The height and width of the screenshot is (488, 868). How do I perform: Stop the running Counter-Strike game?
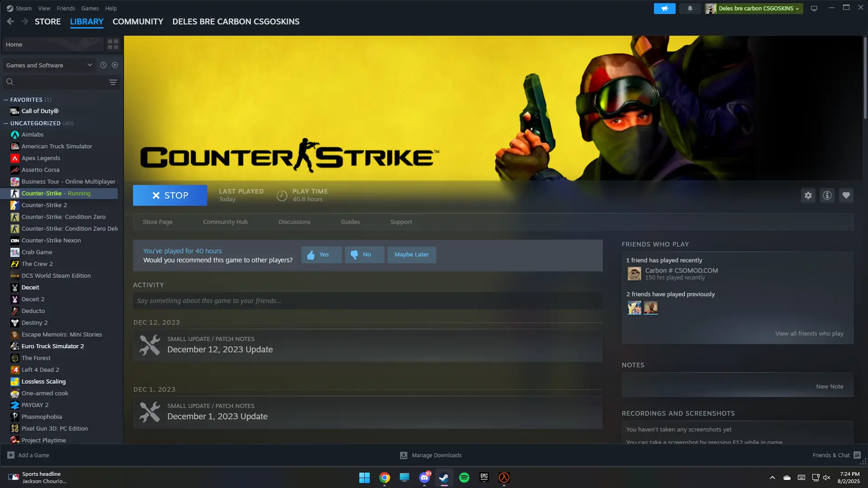(170, 195)
